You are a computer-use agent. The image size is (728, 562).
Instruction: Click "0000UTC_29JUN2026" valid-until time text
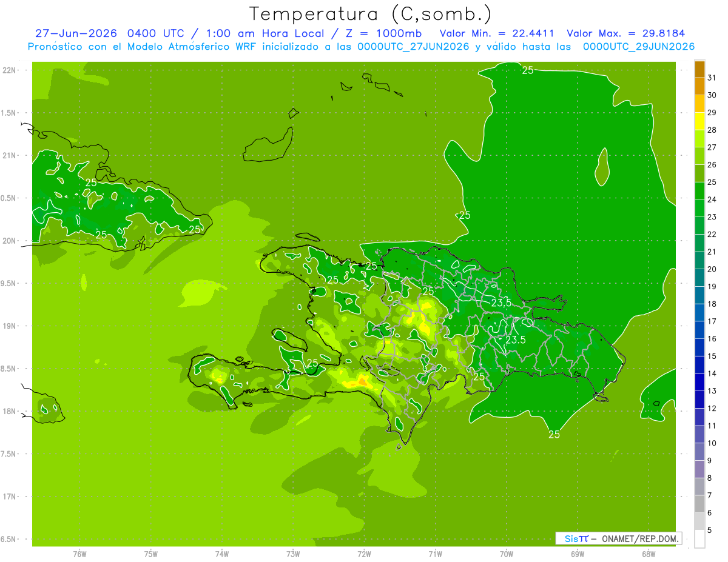click(639, 47)
